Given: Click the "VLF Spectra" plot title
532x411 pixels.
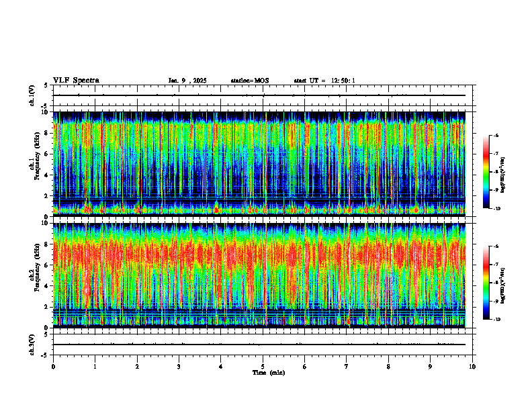Looking at the screenshot, I should [x=76, y=81].
